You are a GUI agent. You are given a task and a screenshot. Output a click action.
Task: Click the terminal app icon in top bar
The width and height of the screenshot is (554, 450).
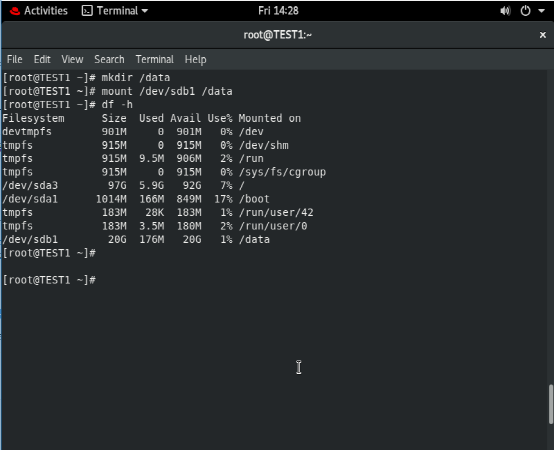pos(87,11)
